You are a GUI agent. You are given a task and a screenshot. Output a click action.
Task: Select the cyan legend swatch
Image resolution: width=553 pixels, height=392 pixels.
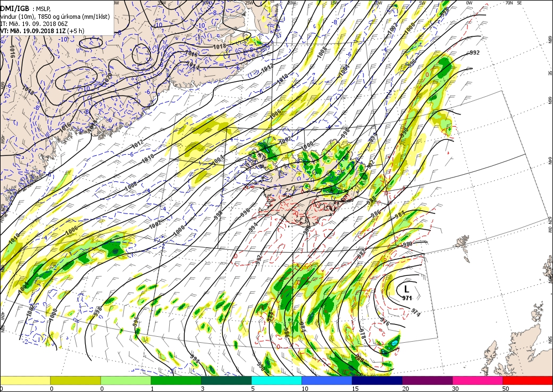click(276, 380)
